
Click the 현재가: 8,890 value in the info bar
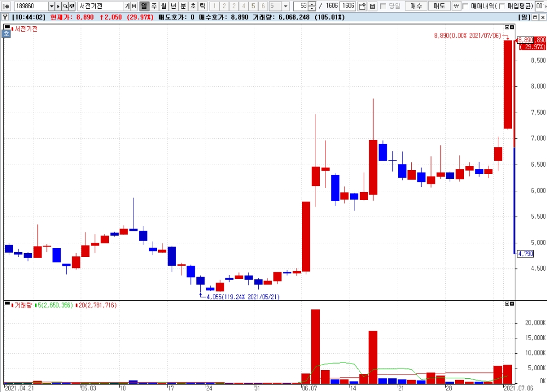pos(72,17)
